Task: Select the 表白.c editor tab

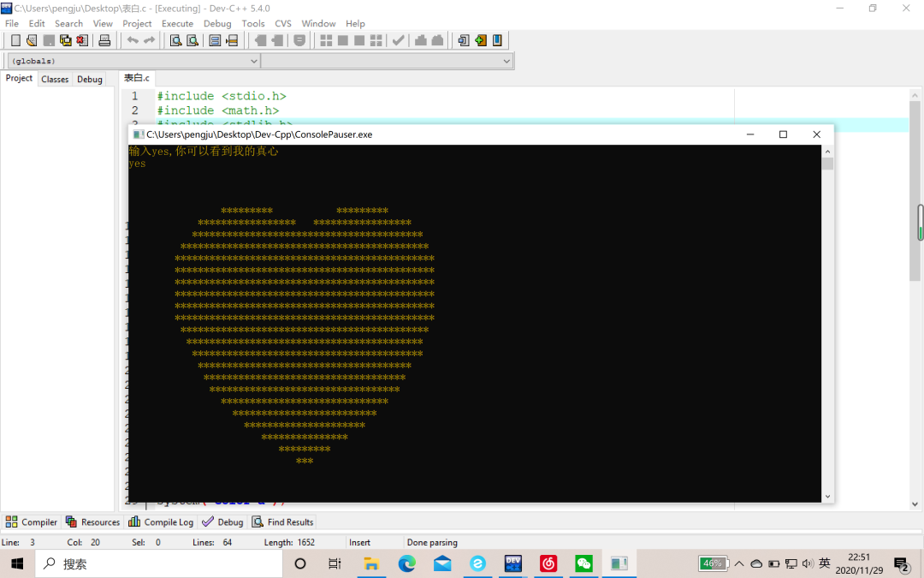Action: pyautogui.click(x=137, y=79)
